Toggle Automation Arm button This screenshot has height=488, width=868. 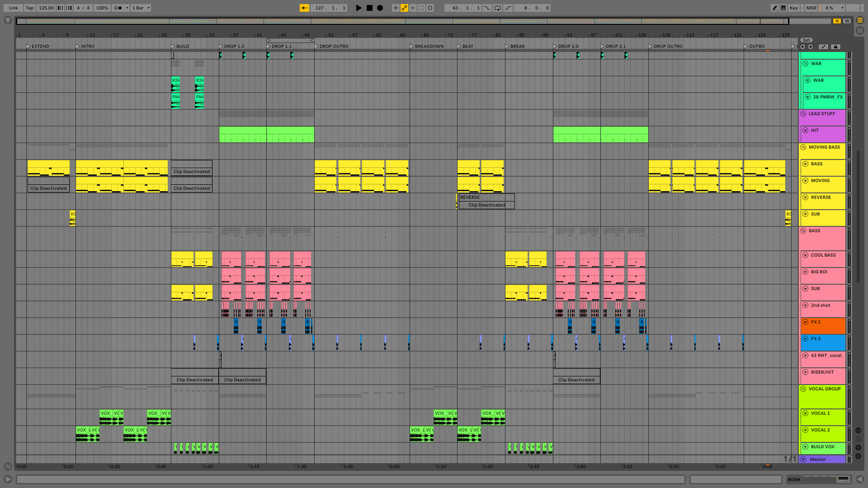pos(404,8)
